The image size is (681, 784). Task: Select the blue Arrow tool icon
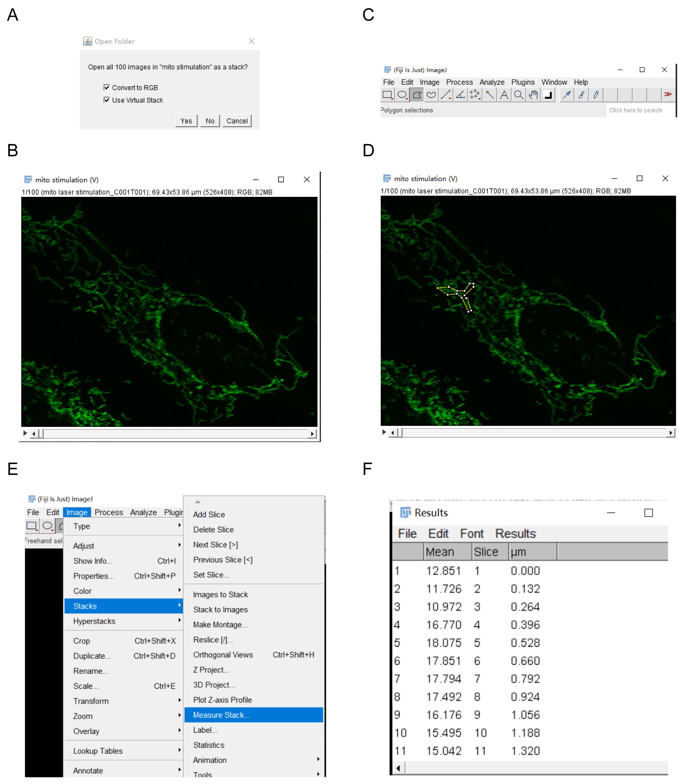[567, 95]
